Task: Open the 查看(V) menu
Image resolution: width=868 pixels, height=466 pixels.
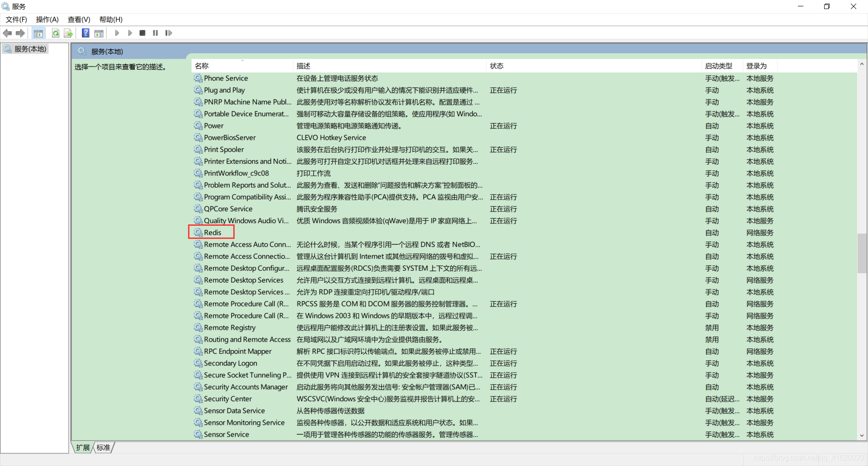Action: pyautogui.click(x=79, y=19)
